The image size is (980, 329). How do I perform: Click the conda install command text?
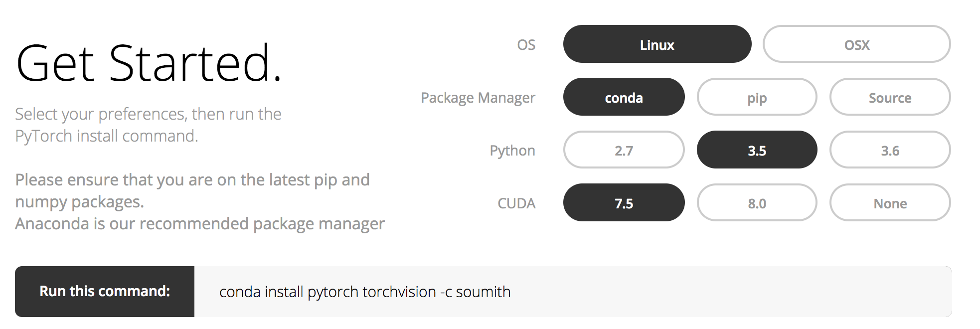coord(365,292)
